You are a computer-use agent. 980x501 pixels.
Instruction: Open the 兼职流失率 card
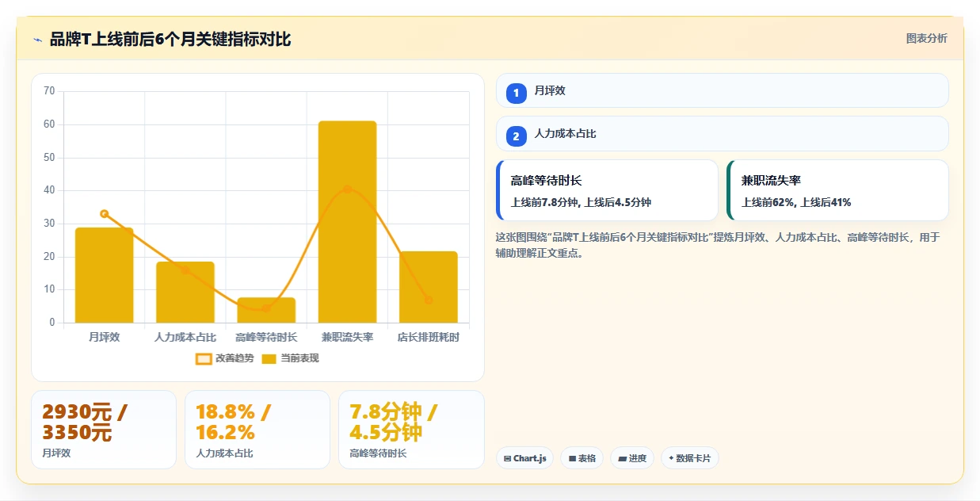pyautogui.click(x=837, y=190)
